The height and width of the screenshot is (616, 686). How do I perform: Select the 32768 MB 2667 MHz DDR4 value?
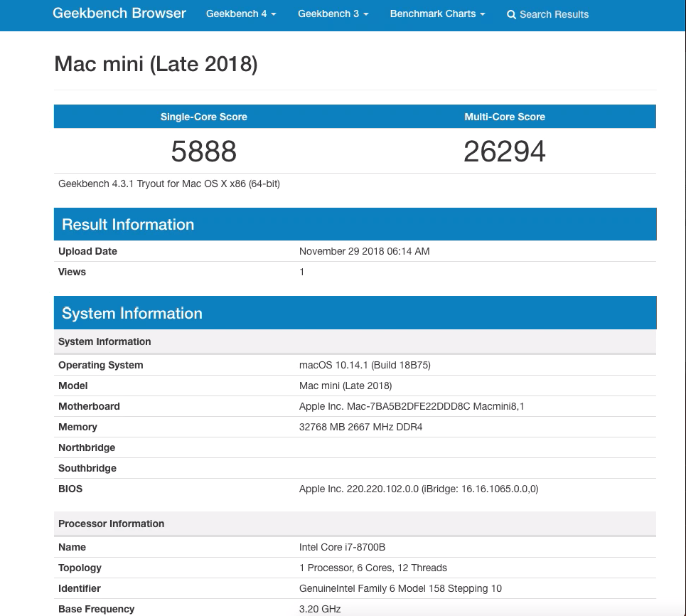tap(361, 427)
